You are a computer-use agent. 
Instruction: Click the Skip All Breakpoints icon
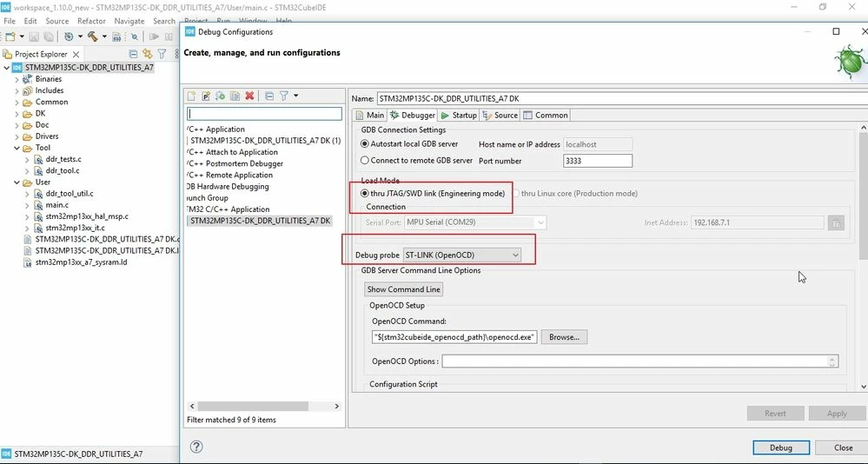135,36
